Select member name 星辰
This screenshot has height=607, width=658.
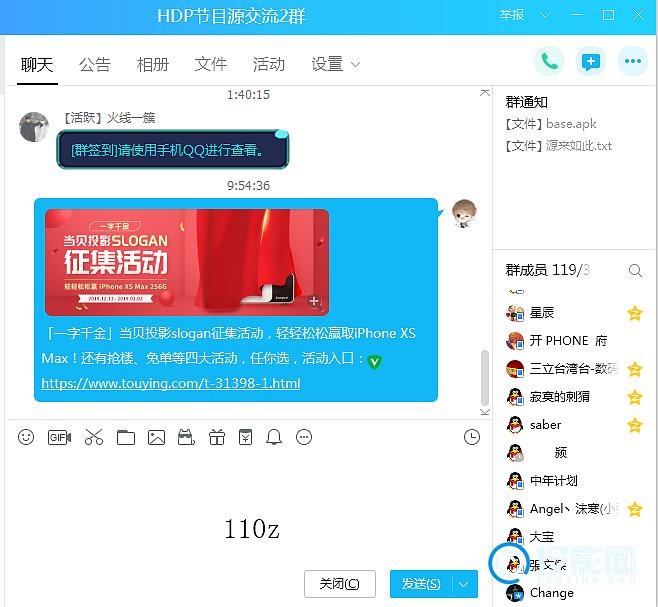(542, 313)
